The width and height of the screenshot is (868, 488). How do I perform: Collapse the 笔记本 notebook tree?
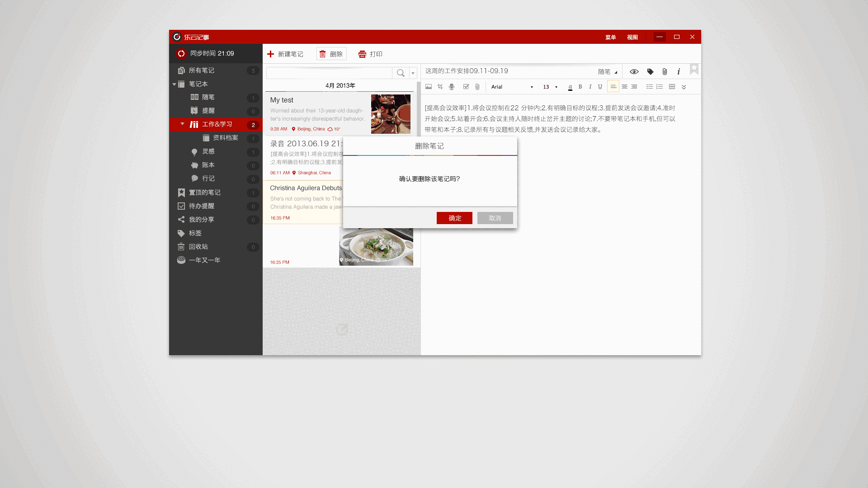point(175,84)
